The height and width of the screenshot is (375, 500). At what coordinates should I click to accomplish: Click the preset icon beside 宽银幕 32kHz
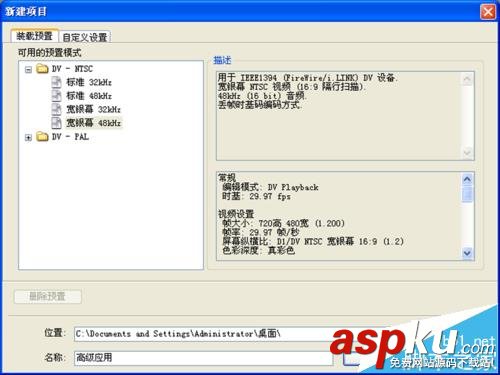(57, 109)
